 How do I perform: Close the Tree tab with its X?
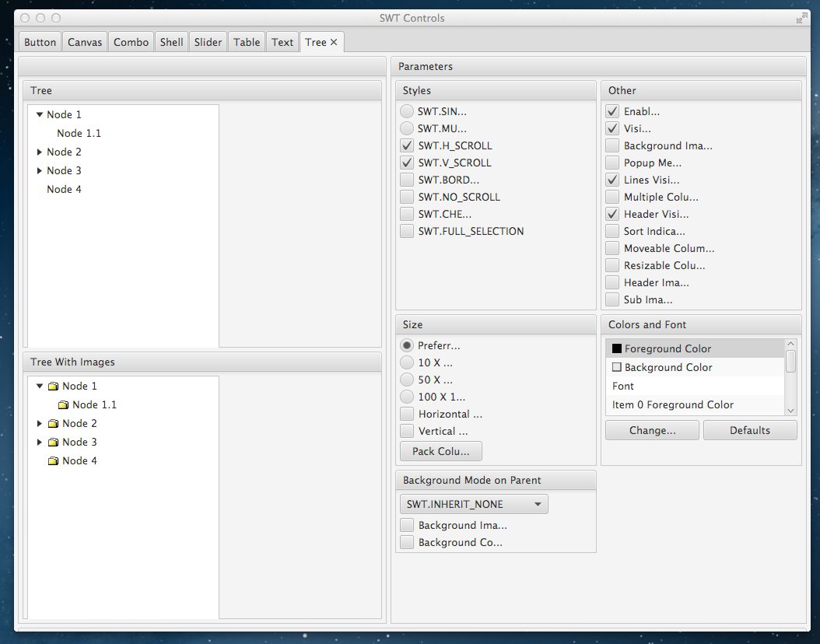tap(334, 42)
